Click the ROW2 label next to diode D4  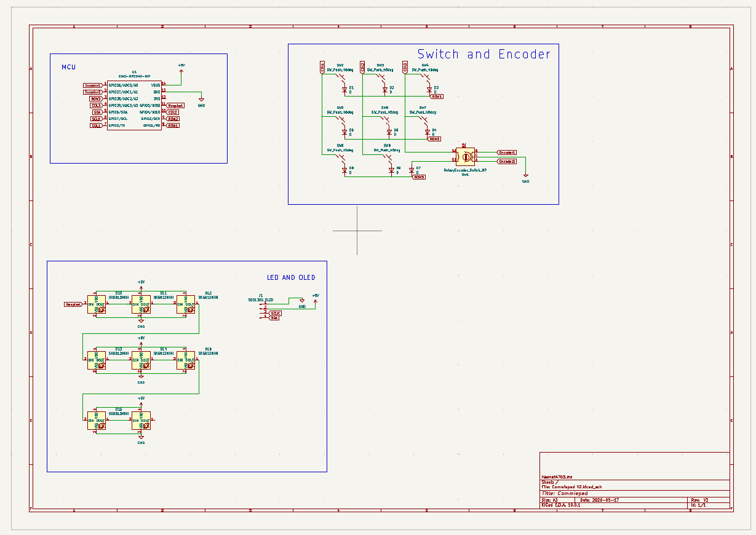[x=434, y=139]
